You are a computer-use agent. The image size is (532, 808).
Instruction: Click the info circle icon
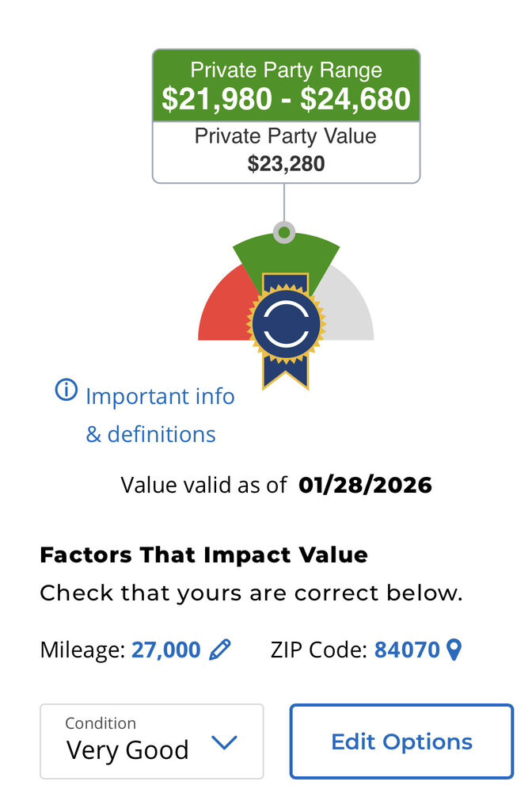pyautogui.click(x=66, y=390)
